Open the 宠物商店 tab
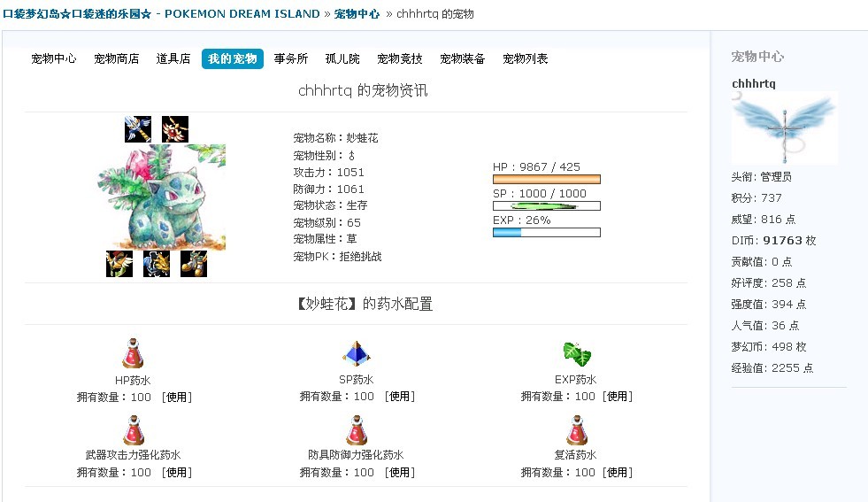Image resolution: width=868 pixels, height=502 pixels. pos(116,58)
